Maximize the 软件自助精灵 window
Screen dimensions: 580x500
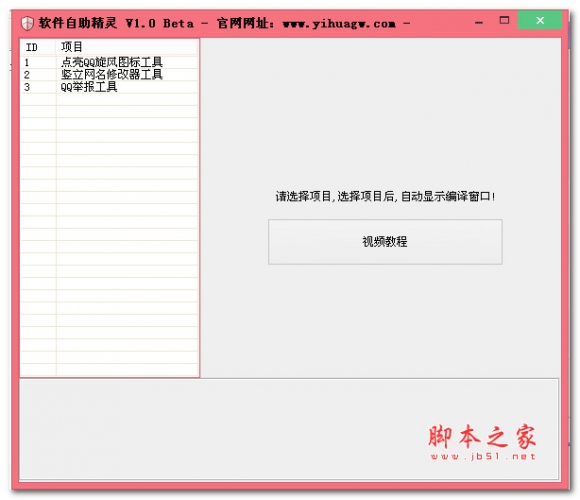[504, 20]
